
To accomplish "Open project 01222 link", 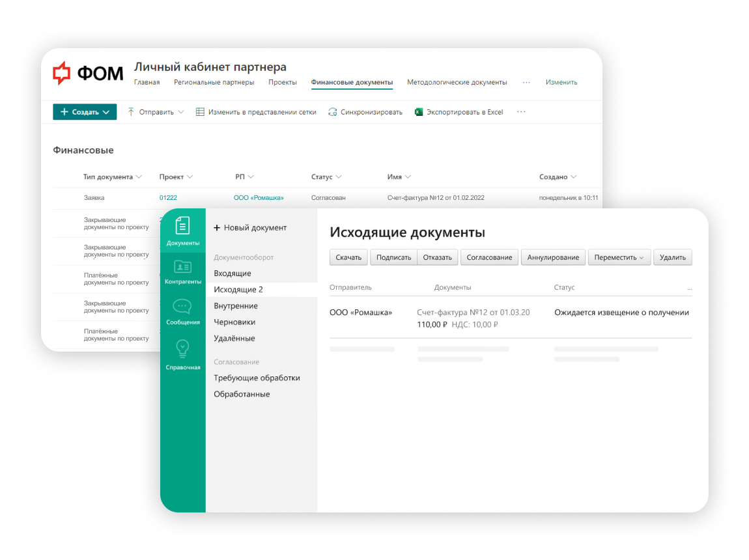I will click(x=168, y=197).
